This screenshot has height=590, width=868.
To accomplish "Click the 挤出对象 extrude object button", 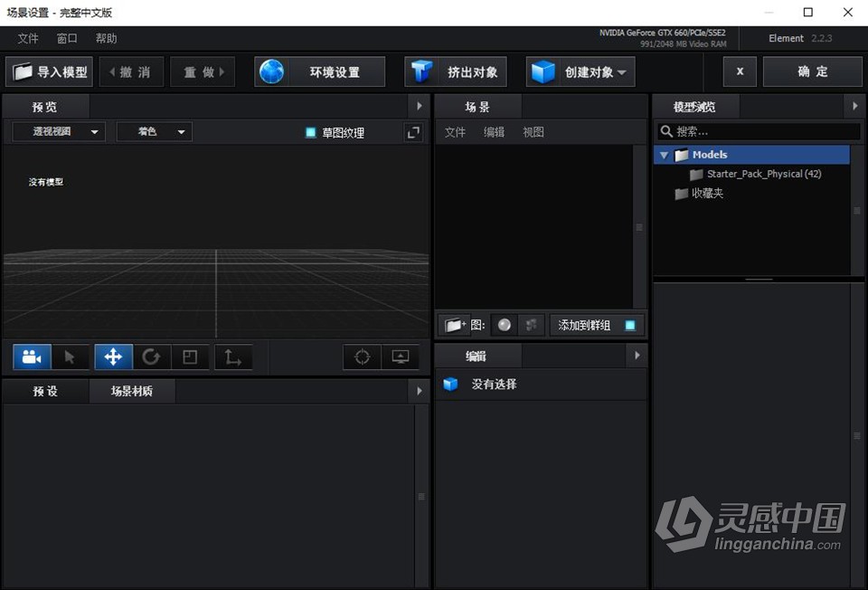I will point(456,71).
